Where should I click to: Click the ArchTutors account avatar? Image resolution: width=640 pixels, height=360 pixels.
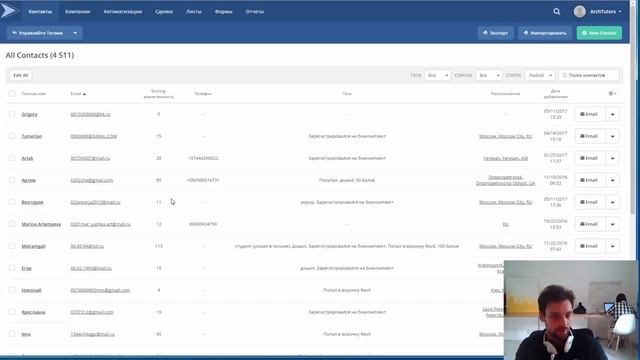coord(579,11)
